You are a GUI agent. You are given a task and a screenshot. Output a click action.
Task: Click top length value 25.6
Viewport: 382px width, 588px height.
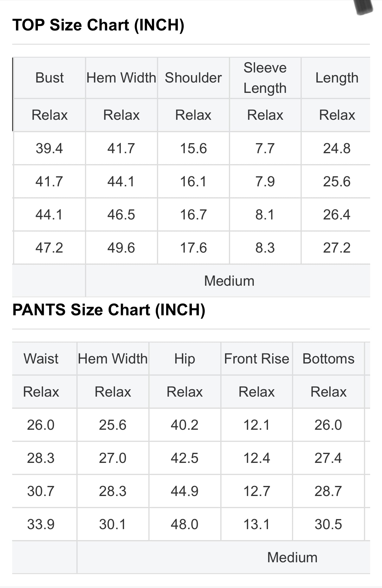coord(337,181)
